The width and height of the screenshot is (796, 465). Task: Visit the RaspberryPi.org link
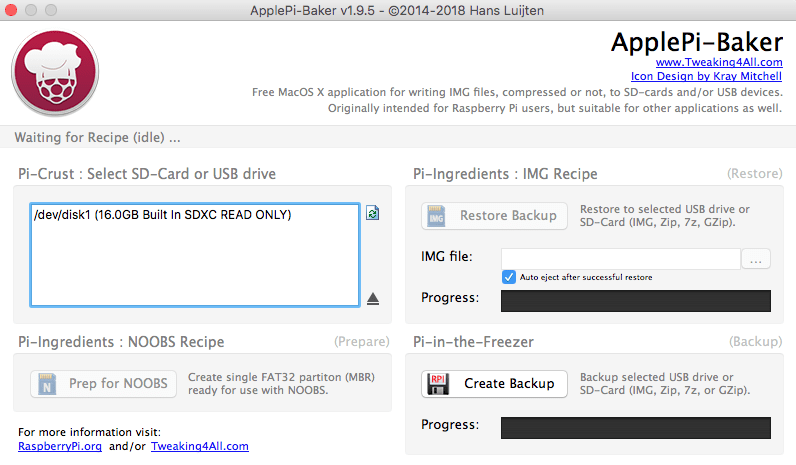coord(60,446)
